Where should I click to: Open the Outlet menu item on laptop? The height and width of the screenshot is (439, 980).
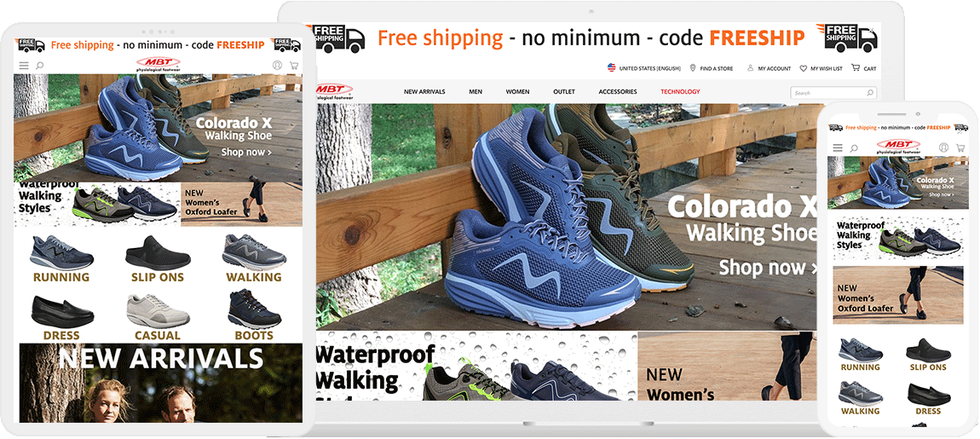coord(564,92)
